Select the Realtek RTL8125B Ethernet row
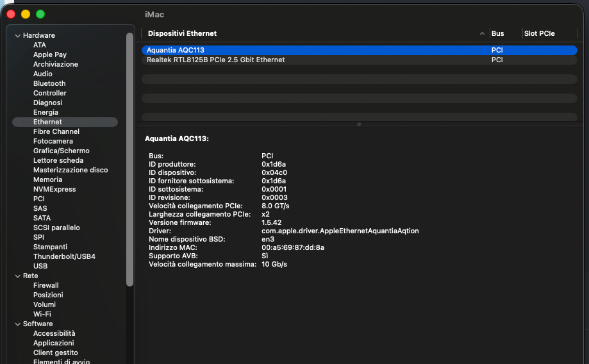The height and width of the screenshot is (364, 589). pyautogui.click(x=215, y=60)
